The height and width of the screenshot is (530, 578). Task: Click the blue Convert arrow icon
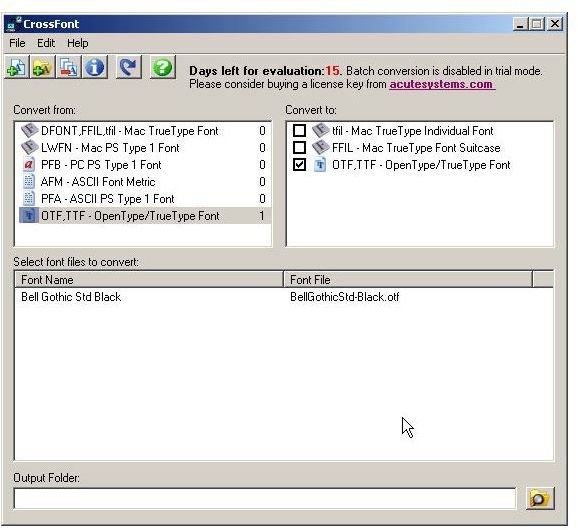pyautogui.click(x=128, y=67)
